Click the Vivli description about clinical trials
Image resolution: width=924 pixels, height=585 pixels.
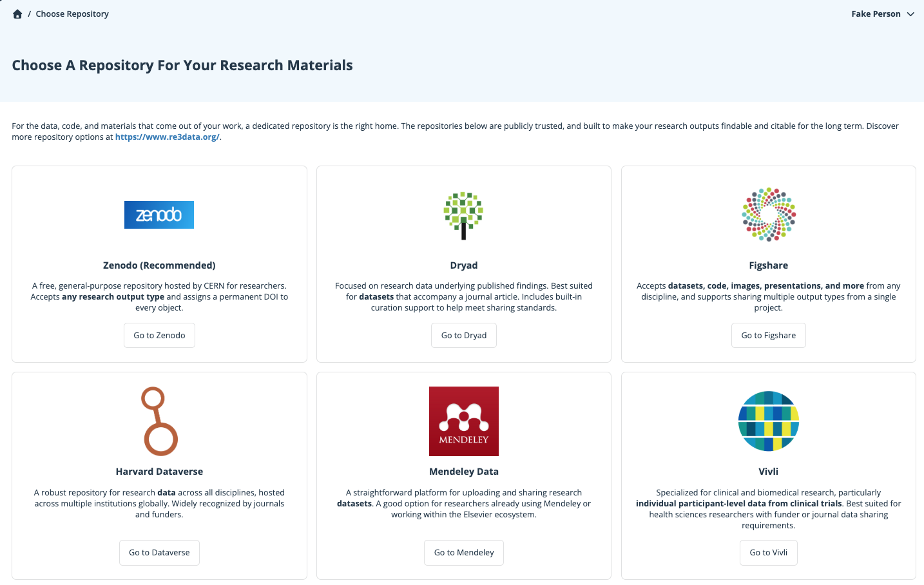769,509
